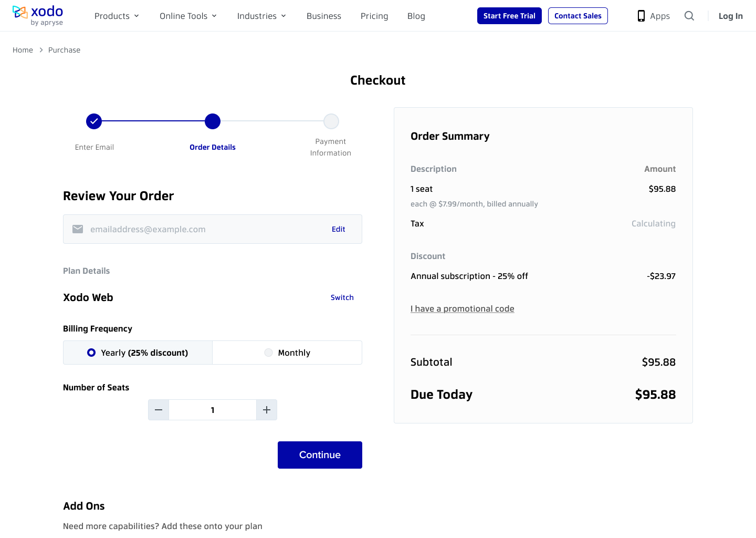This screenshot has height=538, width=756.
Task: Click 'Annual subscription - 25% off' text
Action: tap(469, 276)
